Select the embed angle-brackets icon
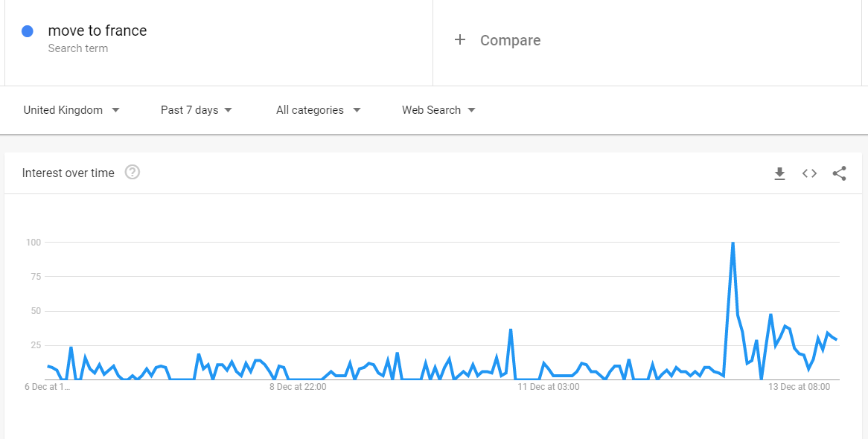The height and width of the screenshot is (439, 868). 809,173
